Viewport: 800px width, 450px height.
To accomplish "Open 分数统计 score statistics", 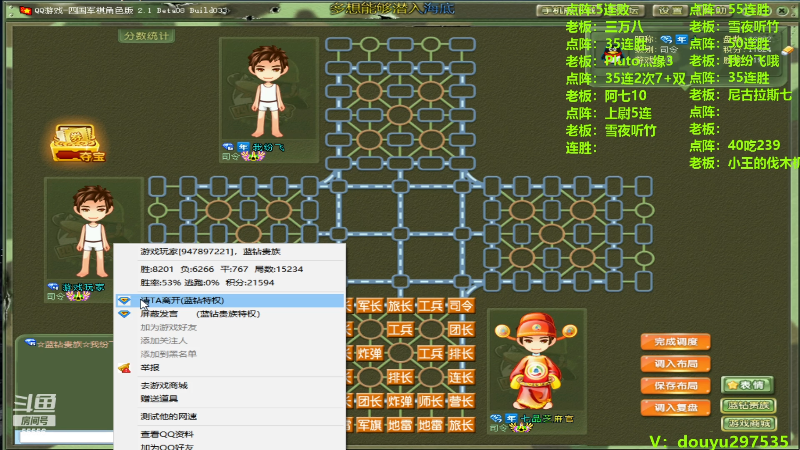I will (x=146, y=36).
